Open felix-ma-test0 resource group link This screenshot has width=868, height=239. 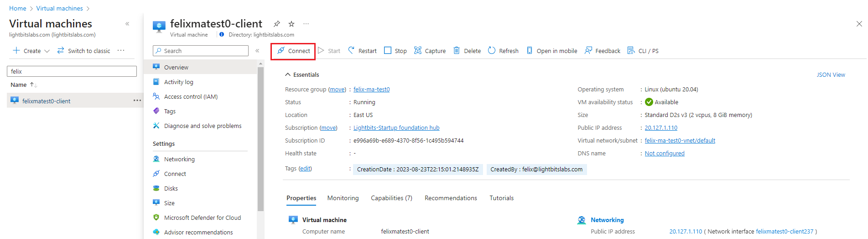coord(371,89)
